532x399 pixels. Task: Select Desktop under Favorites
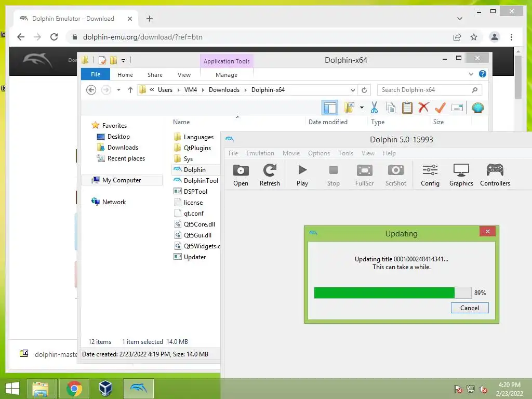pyautogui.click(x=118, y=137)
